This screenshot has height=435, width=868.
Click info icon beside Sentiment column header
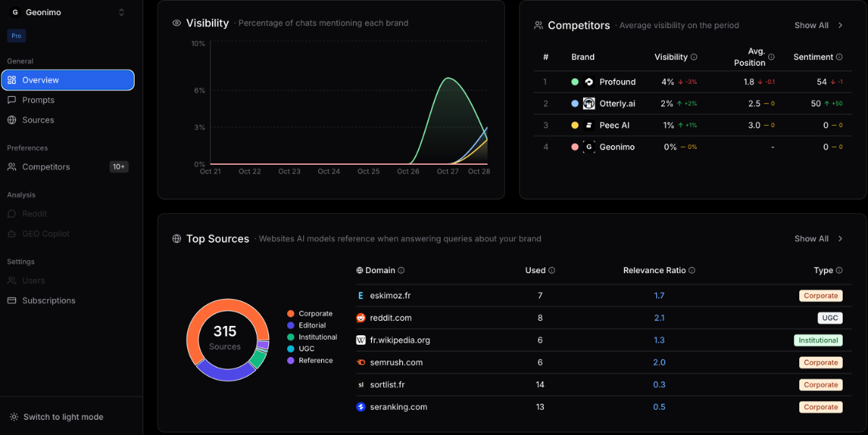coord(839,57)
